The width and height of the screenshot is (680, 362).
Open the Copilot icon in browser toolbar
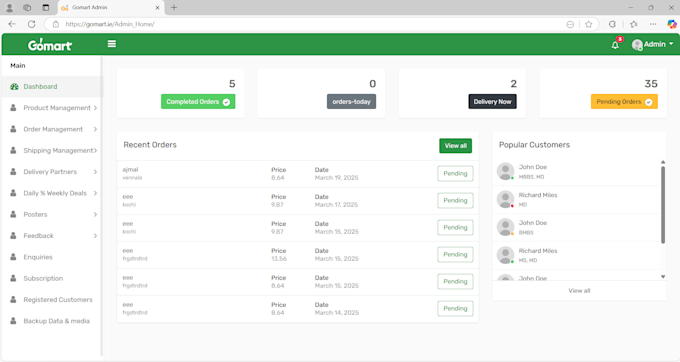coord(672,24)
